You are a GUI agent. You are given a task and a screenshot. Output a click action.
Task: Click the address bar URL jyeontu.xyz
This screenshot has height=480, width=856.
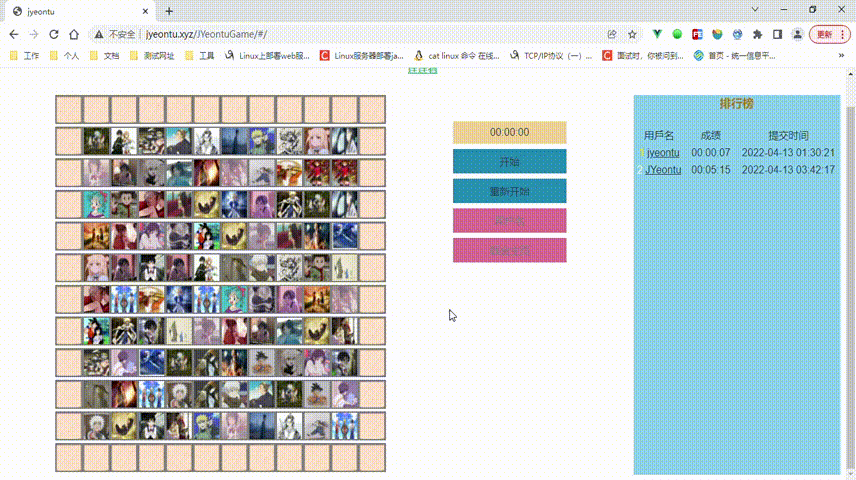(x=206, y=34)
